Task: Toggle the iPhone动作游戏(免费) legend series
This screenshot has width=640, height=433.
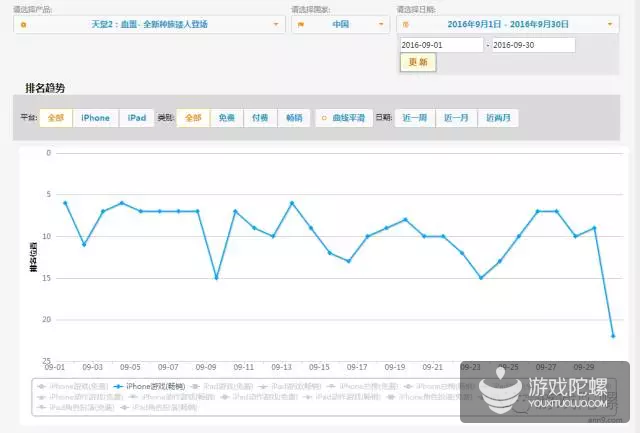Action: 80,397
